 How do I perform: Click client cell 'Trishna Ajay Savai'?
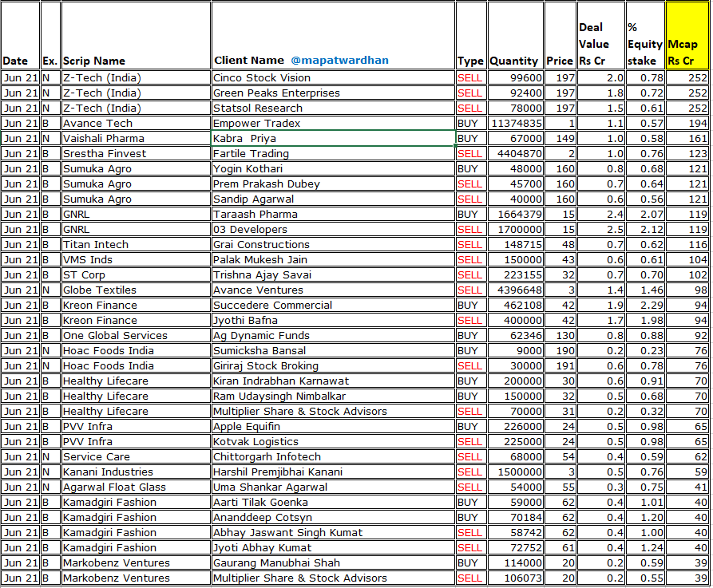coord(333,274)
